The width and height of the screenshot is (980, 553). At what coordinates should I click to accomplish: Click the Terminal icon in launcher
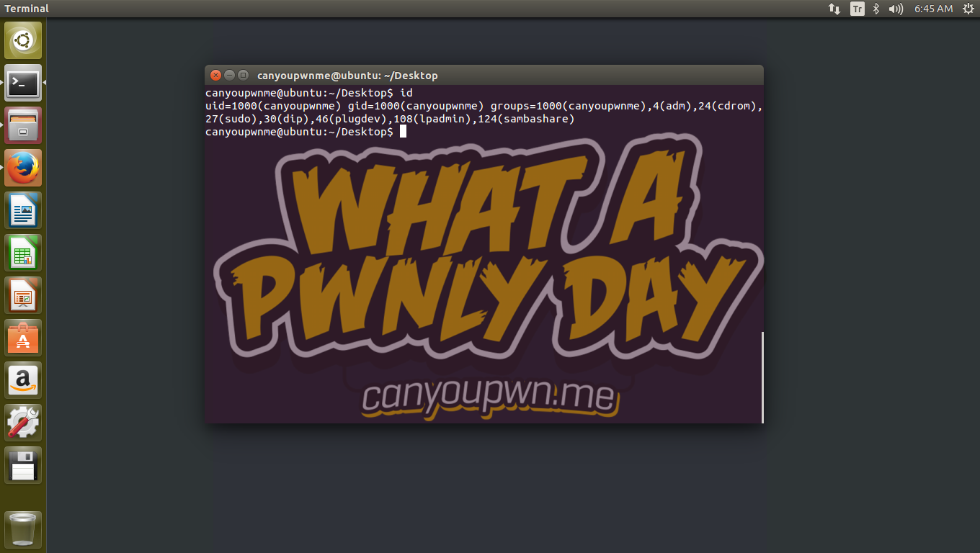(23, 83)
